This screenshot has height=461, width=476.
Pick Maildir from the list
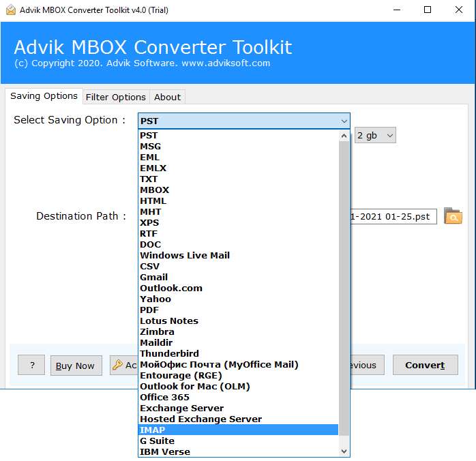pyautogui.click(x=238, y=343)
